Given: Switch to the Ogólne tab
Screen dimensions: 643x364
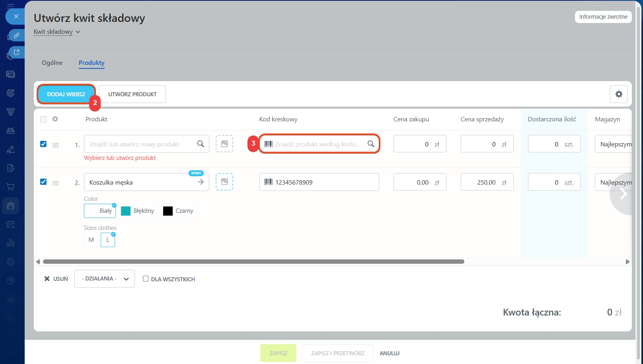Looking at the screenshot, I should (x=52, y=63).
